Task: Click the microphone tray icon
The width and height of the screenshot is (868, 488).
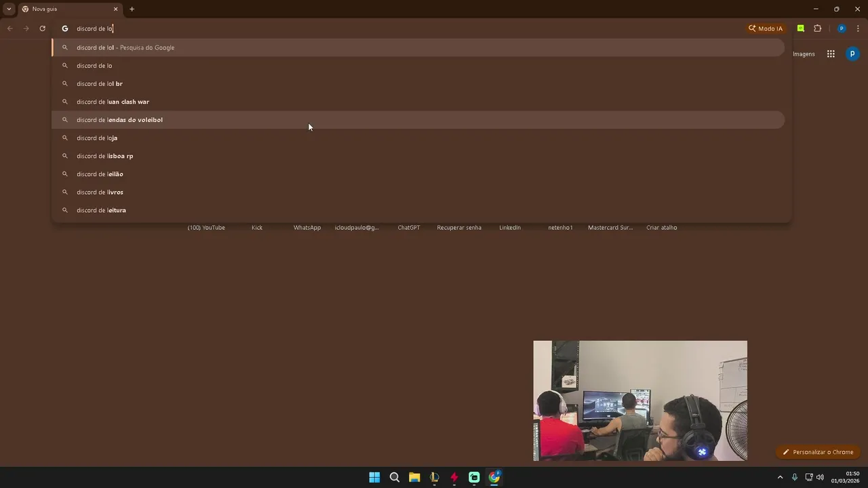Action: point(795,477)
